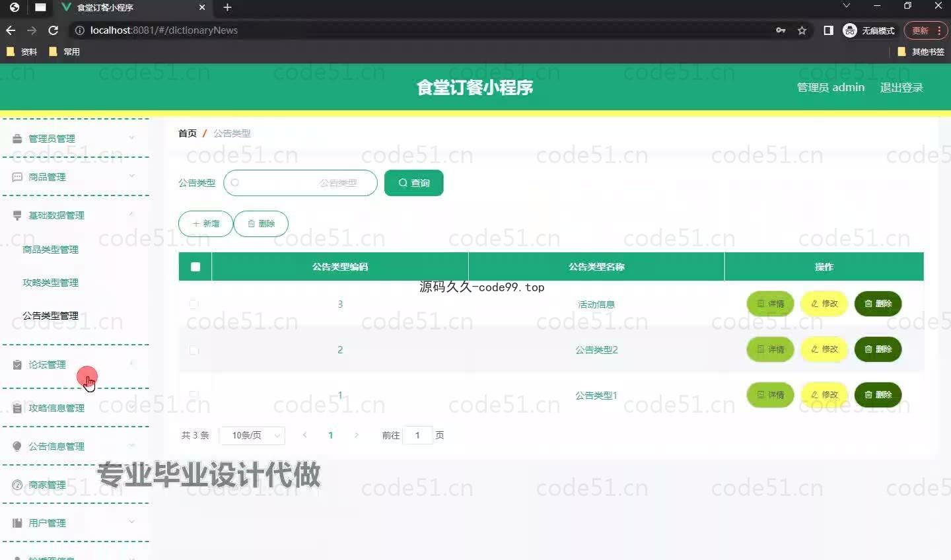This screenshot has width=951, height=560.
Task: Check the row with code 1
Action: click(194, 395)
